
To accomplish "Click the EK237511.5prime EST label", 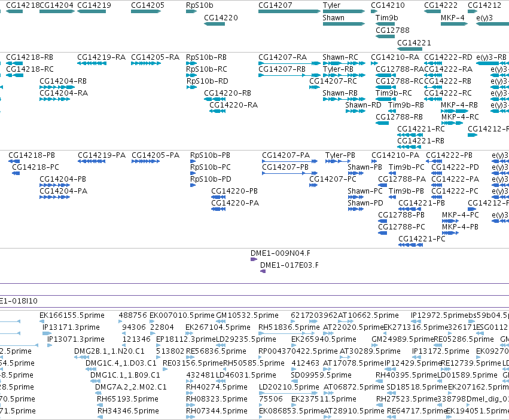I will click(324, 399).
